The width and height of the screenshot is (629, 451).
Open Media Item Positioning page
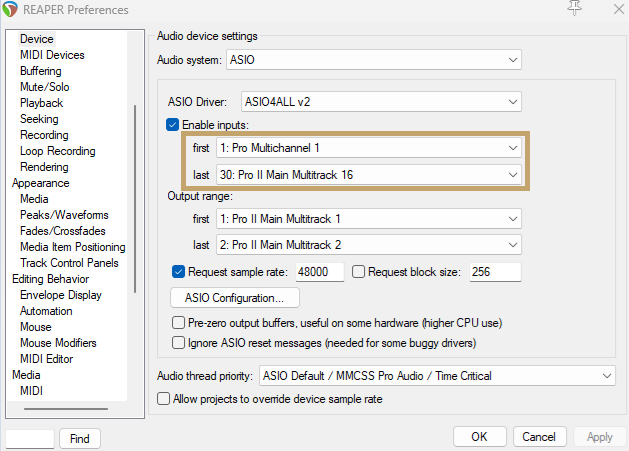[73, 247]
